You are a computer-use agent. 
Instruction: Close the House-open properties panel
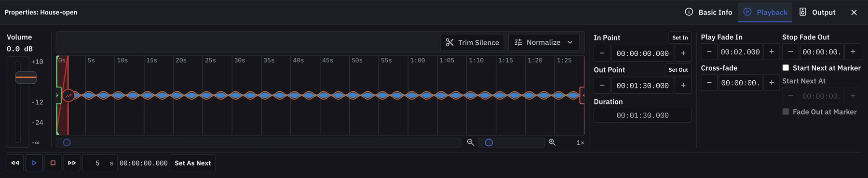pos(854,12)
